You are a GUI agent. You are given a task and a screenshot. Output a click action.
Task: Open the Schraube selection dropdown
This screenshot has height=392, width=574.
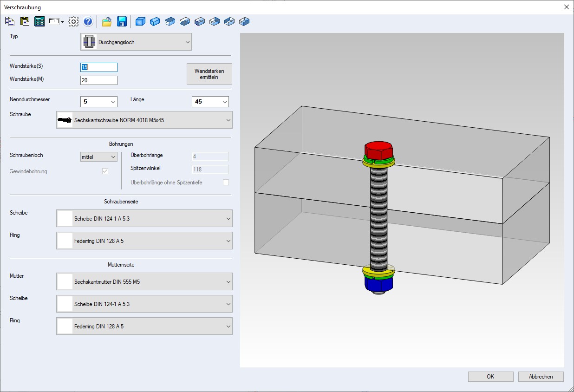point(228,120)
